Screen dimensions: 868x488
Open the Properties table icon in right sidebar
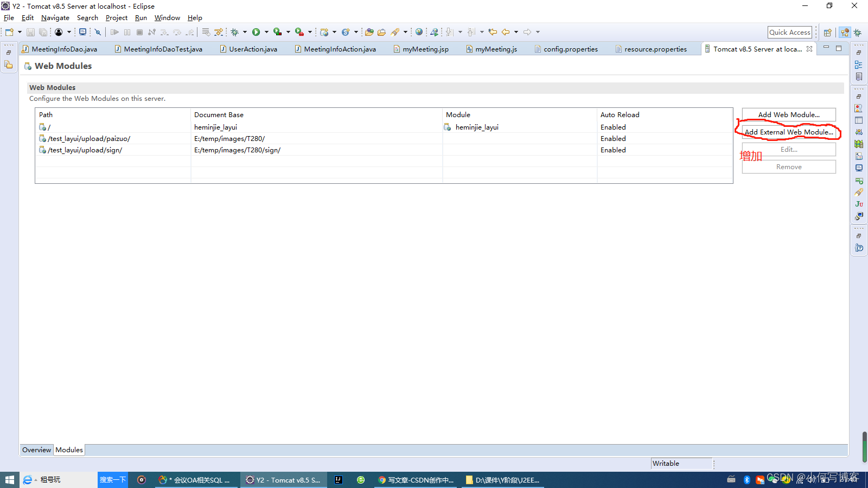tap(859, 120)
